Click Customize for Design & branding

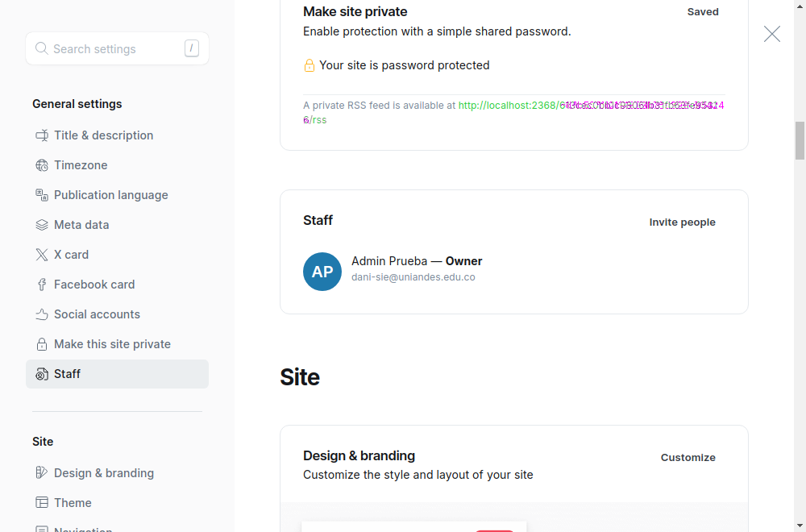pyautogui.click(x=688, y=458)
